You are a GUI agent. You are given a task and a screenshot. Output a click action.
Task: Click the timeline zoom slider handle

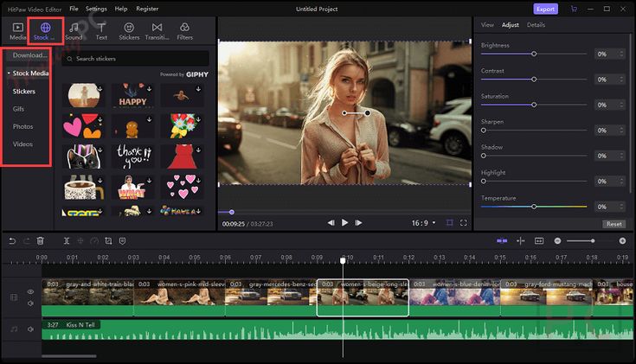tap(593, 240)
